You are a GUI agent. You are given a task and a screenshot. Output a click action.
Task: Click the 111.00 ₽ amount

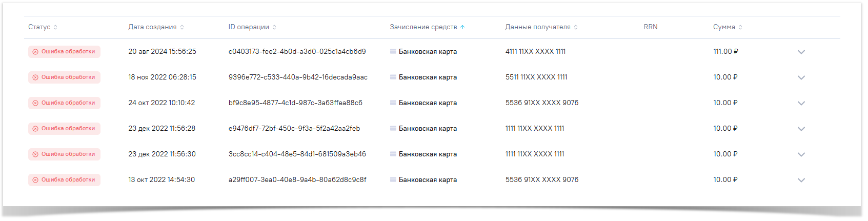coord(725,52)
